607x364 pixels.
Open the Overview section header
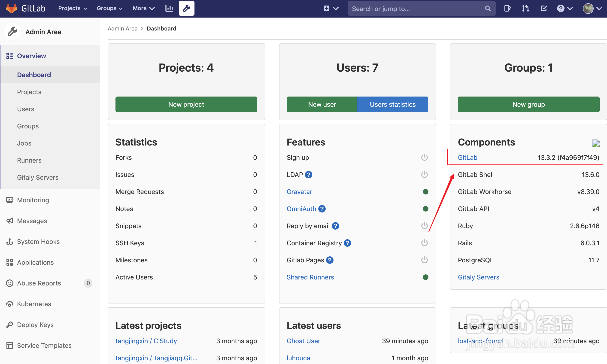(x=50, y=56)
